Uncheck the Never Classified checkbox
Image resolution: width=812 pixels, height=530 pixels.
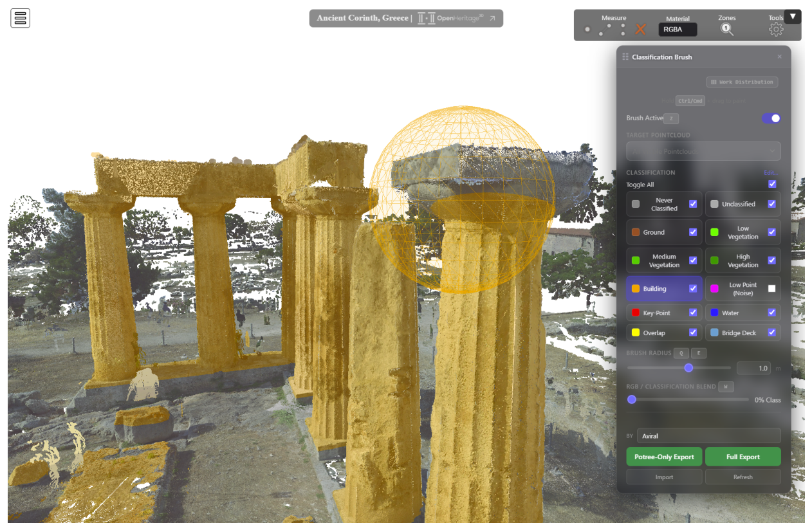[693, 204]
